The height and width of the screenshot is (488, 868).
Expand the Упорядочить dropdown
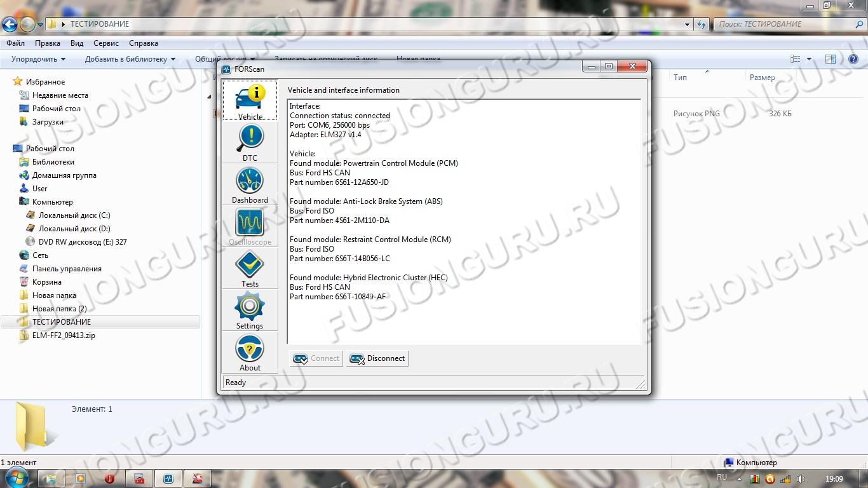pyautogui.click(x=38, y=59)
